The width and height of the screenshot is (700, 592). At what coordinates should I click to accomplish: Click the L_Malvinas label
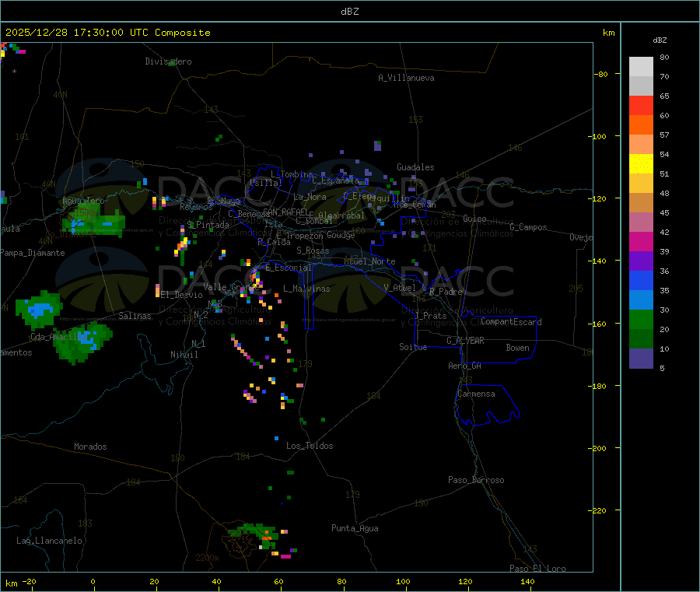click(306, 289)
